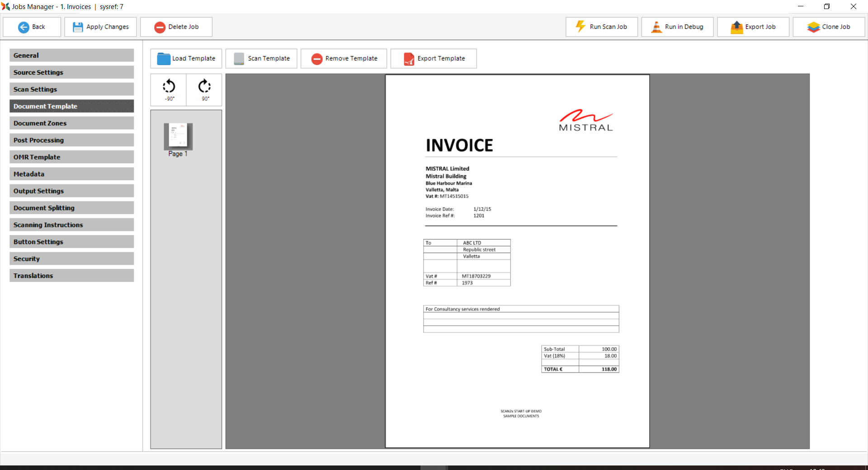Rotate the template 90 degrees counterclockwise

(169, 89)
